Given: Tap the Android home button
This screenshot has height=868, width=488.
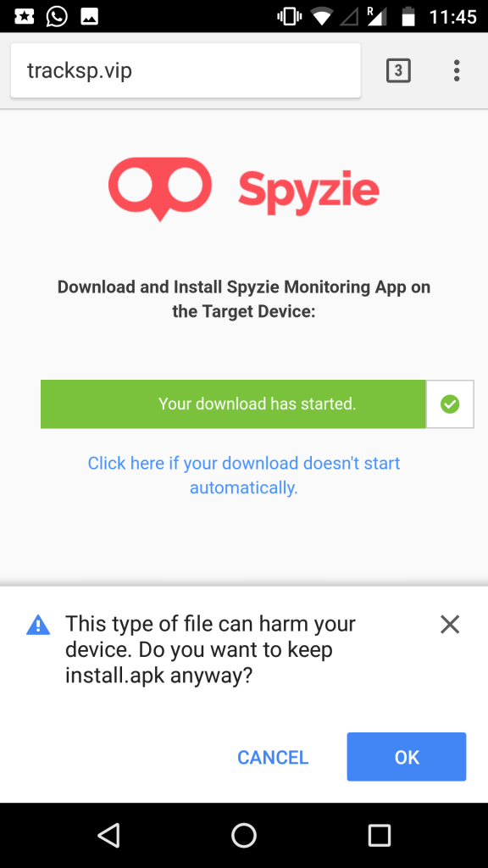Looking at the screenshot, I should click(x=244, y=835).
